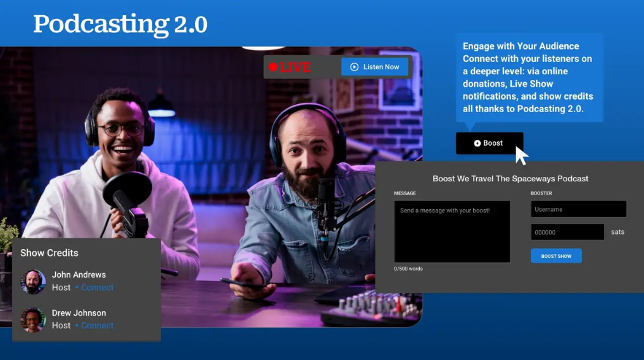Viewport: 644px width, 360px height.
Task: Click the boost message text area
Action: (x=451, y=231)
